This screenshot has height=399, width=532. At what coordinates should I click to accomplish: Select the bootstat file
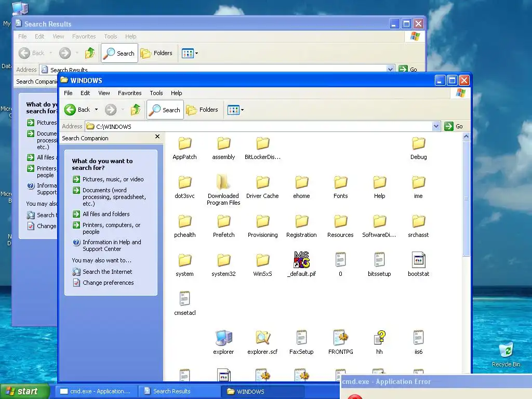coord(418,265)
